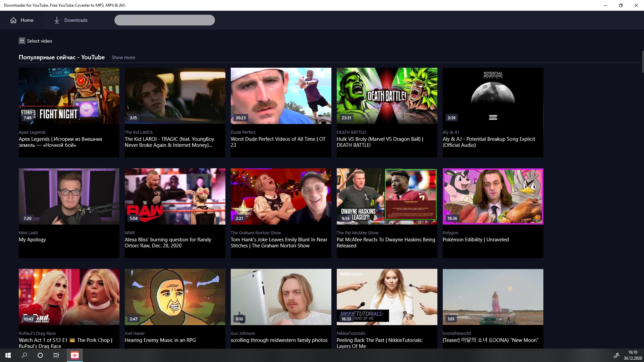Click the Show more link
This screenshot has width=644, height=362.
click(123, 57)
